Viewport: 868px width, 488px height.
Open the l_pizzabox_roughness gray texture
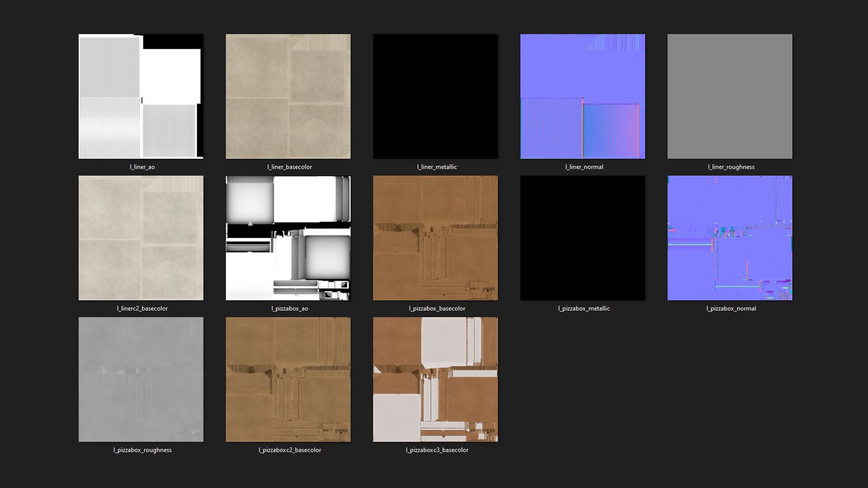point(141,379)
